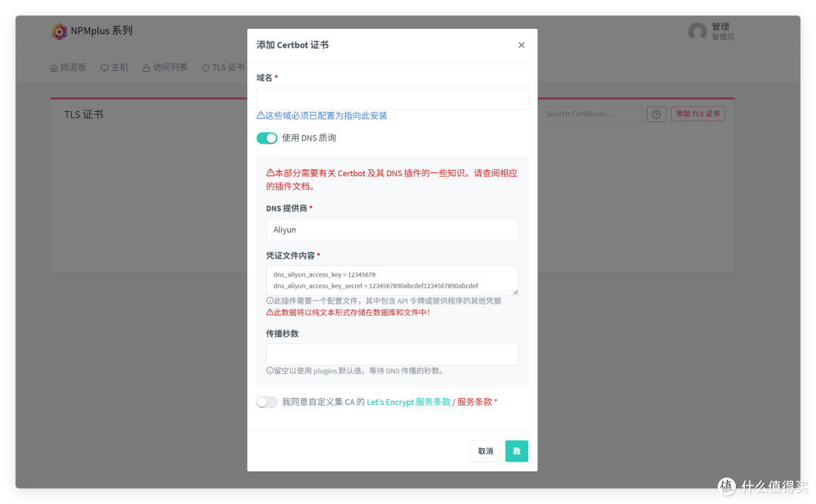The width and height of the screenshot is (816, 504).
Task: Click the 域名 domain name input field
Action: 392,99
